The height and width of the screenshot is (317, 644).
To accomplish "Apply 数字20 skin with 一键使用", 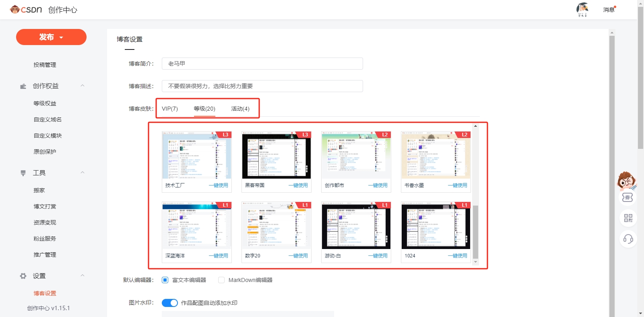I will point(298,256).
